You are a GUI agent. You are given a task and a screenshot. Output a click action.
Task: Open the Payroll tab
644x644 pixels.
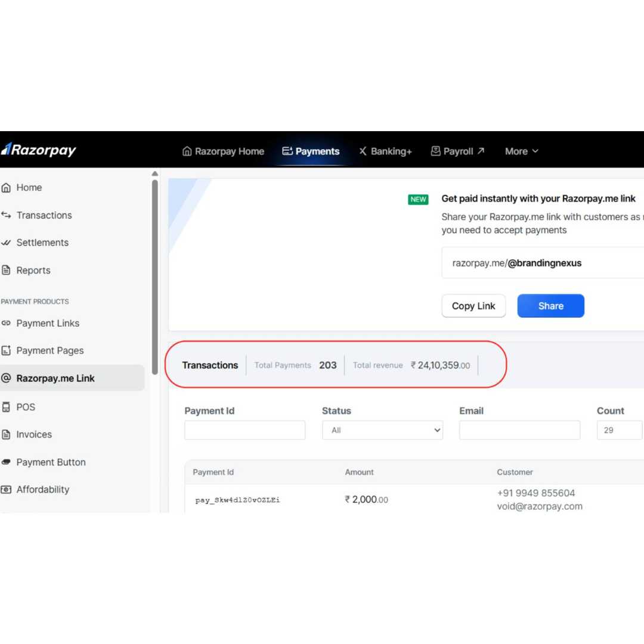(x=458, y=151)
